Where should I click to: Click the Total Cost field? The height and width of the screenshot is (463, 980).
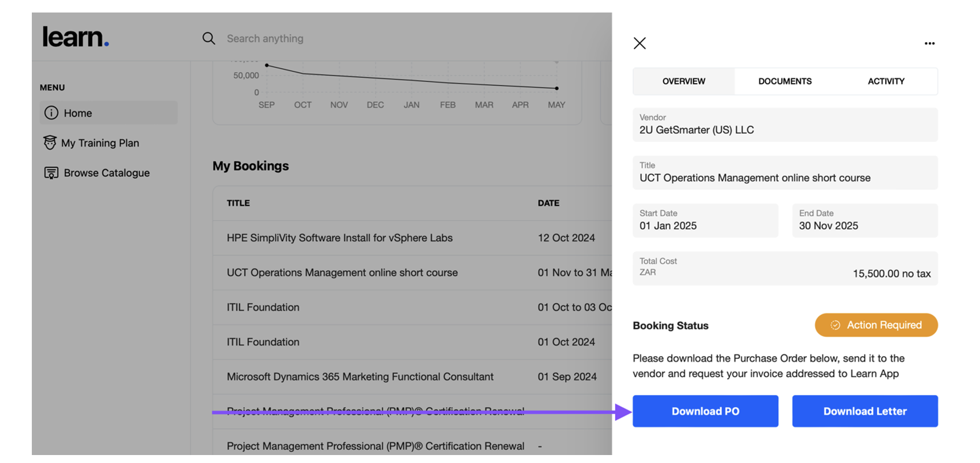pos(784,268)
